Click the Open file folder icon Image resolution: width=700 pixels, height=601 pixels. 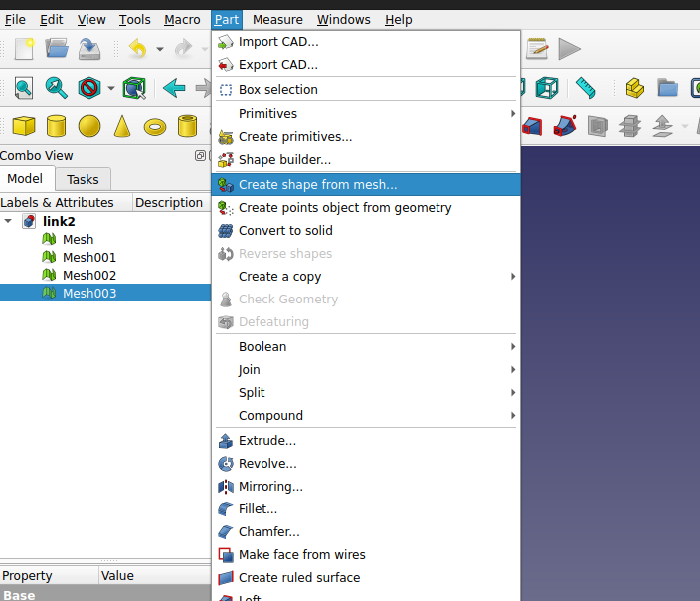57,48
